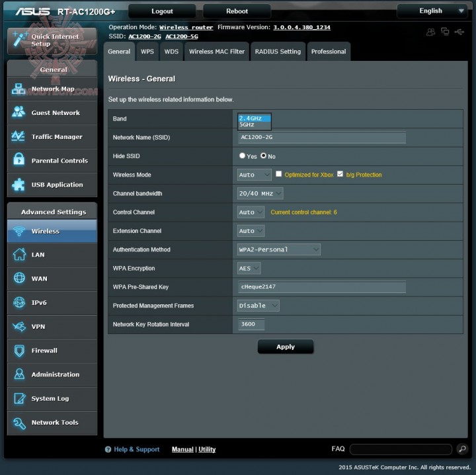Screen dimensions: 476x475
Task: Click the Administration user icon
Action: click(19, 374)
